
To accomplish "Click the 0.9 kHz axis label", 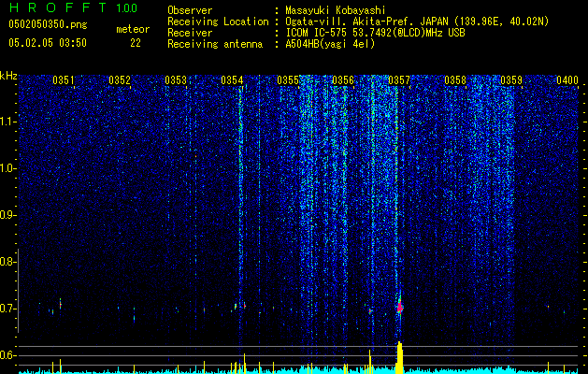I will (x=7, y=215).
